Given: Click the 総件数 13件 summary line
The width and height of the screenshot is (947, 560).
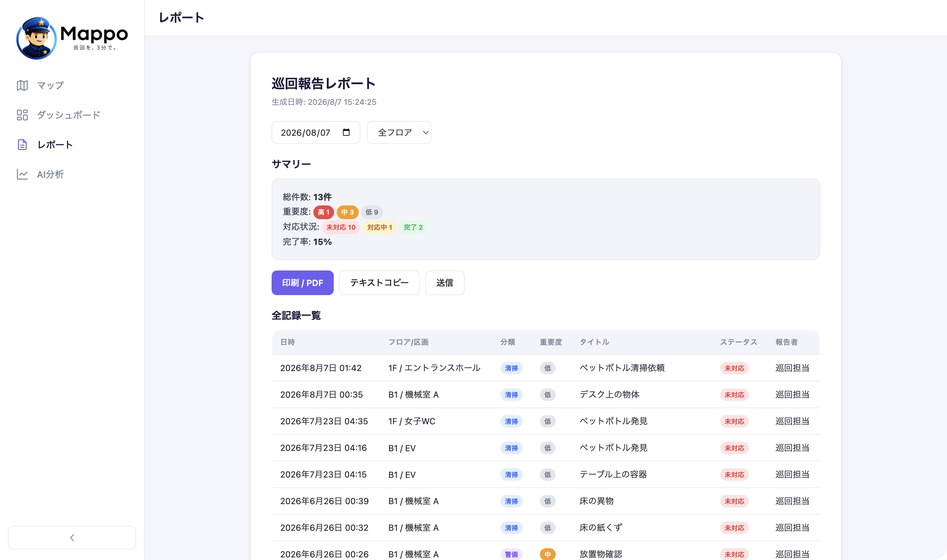Looking at the screenshot, I should pos(307,197).
